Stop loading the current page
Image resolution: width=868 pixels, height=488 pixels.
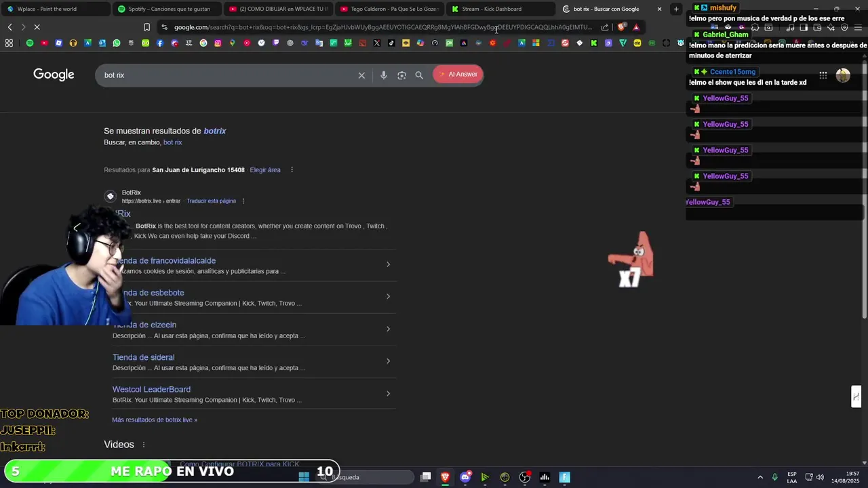coord(37,27)
